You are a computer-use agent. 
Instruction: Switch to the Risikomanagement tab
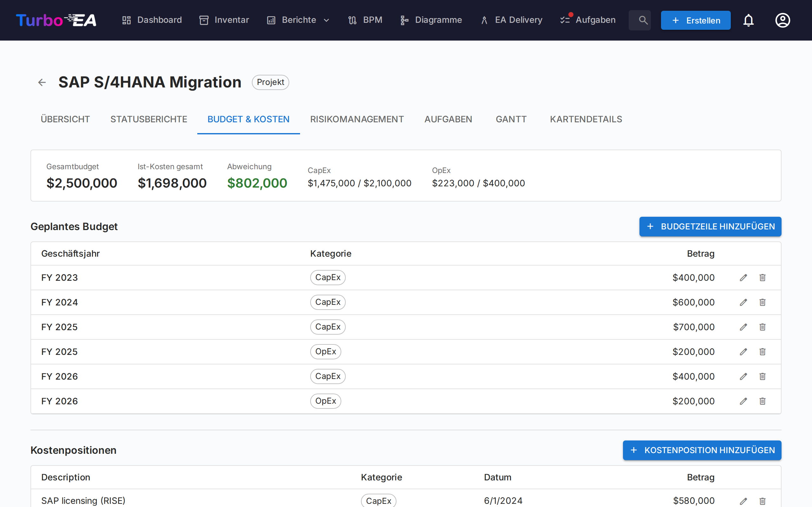(x=357, y=119)
